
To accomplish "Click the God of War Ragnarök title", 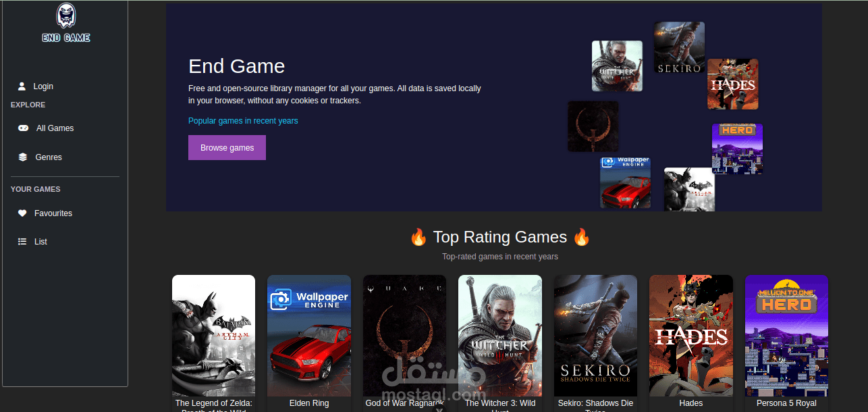I will [404, 403].
